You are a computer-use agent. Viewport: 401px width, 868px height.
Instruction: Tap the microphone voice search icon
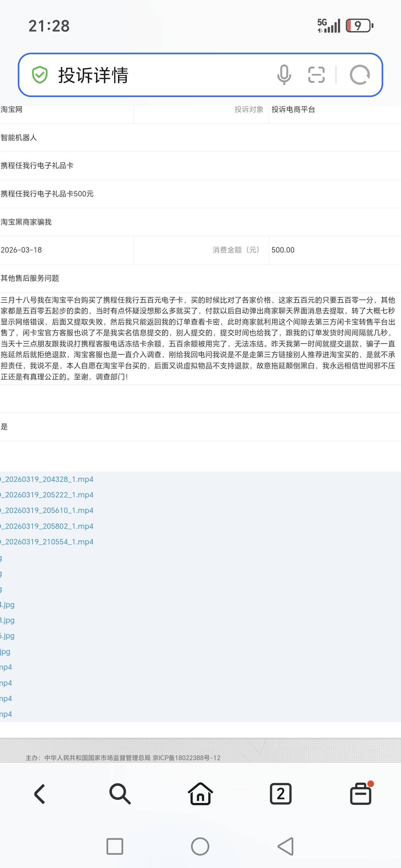tap(284, 75)
